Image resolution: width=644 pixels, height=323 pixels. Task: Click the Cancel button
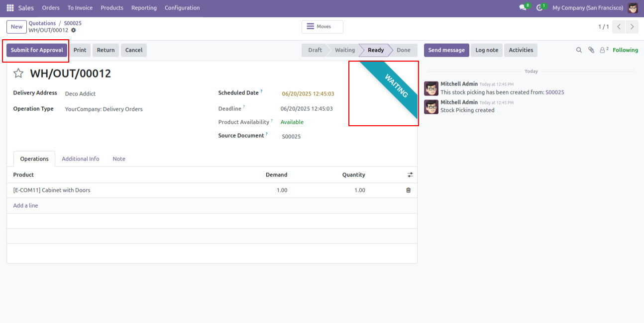134,50
